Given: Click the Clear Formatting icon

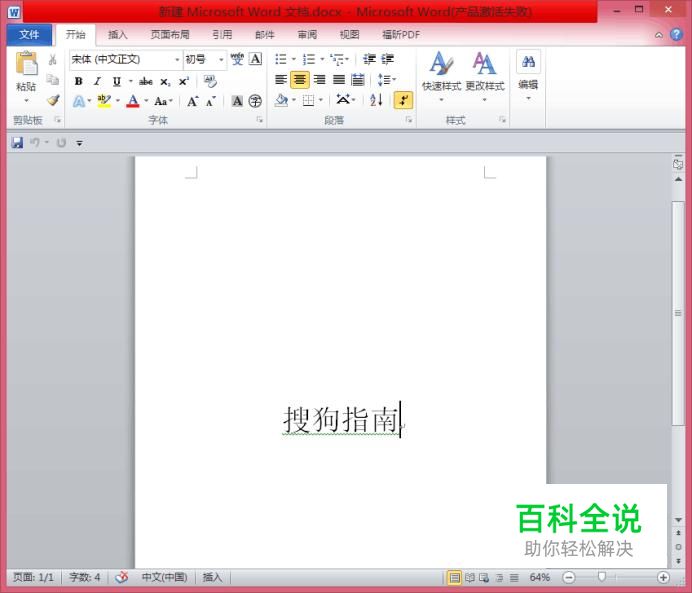Looking at the screenshot, I should [210, 81].
